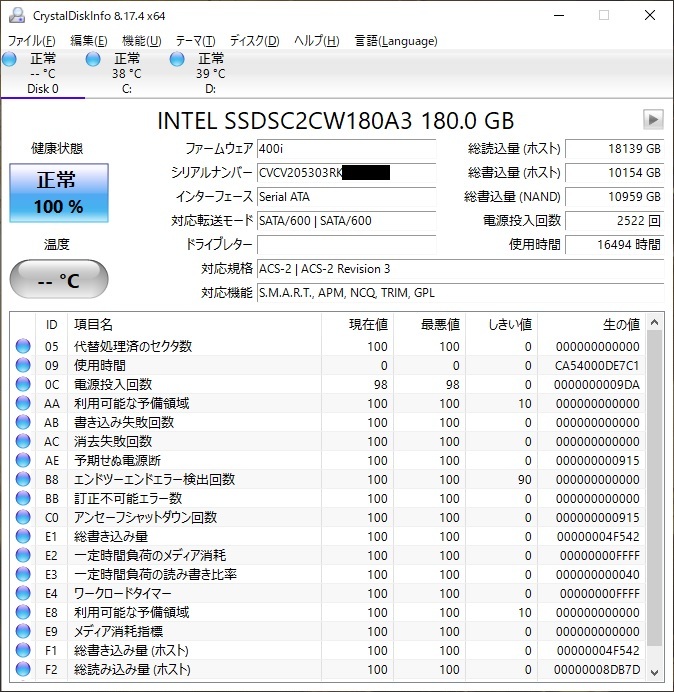This screenshot has height=692, width=674.
Task: Open the 言語(Language) menu
Action: 396,41
